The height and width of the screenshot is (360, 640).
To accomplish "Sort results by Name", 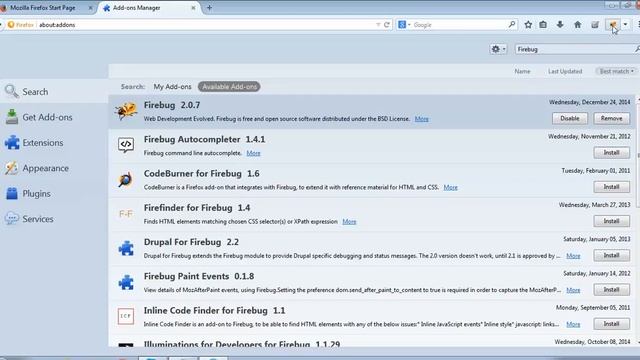I will (x=522, y=71).
